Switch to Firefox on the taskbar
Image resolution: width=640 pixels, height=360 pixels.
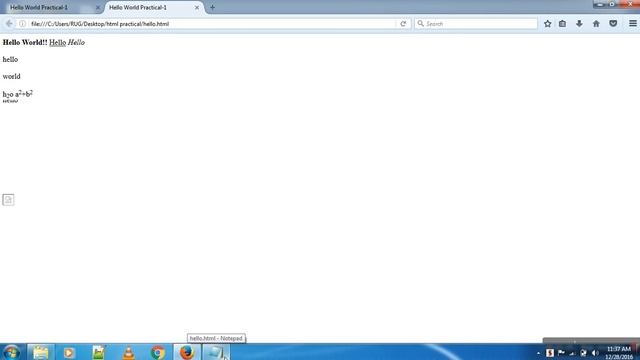pos(187,352)
